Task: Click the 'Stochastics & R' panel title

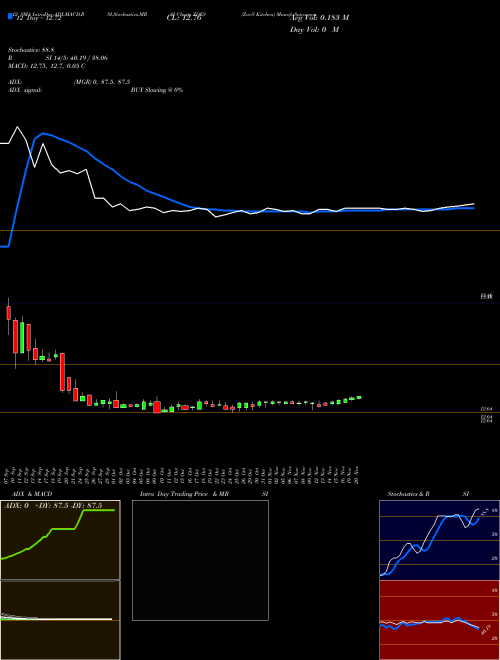Action: [409, 494]
